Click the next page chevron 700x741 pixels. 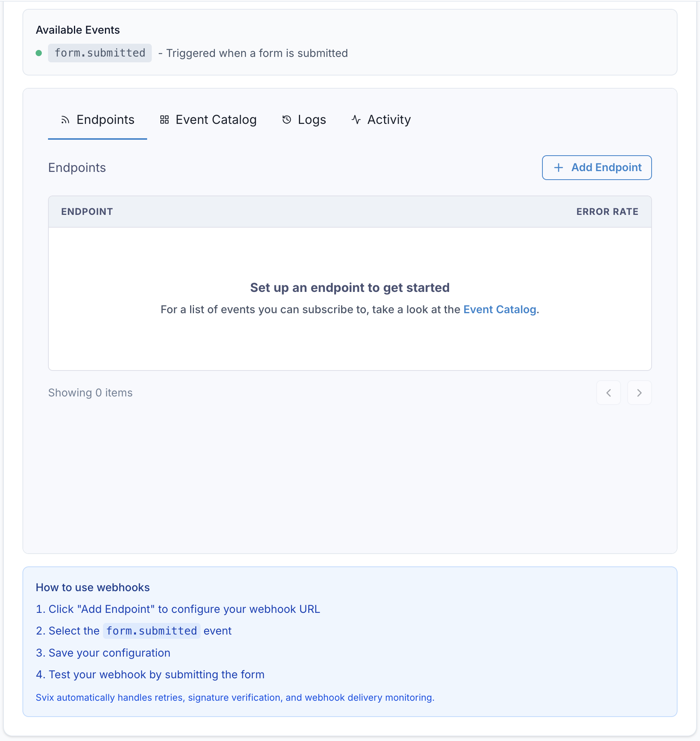click(639, 393)
